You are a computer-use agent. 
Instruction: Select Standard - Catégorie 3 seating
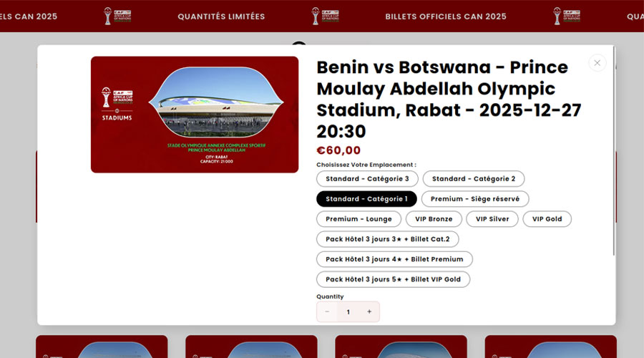pyautogui.click(x=367, y=179)
